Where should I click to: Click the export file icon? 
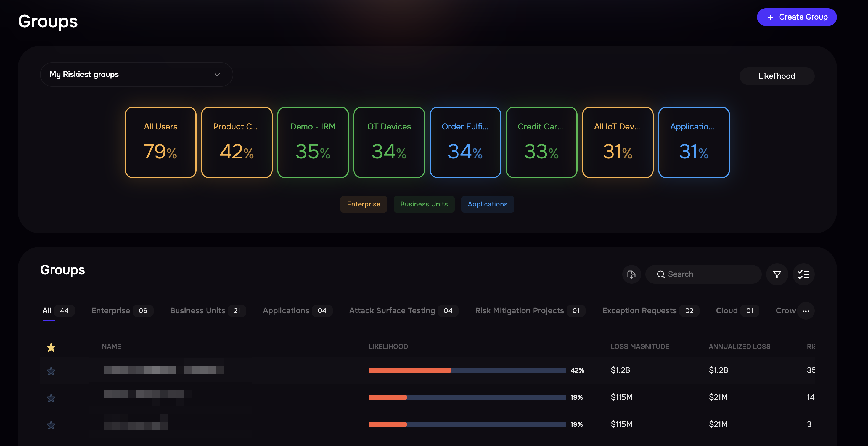click(x=631, y=275)
